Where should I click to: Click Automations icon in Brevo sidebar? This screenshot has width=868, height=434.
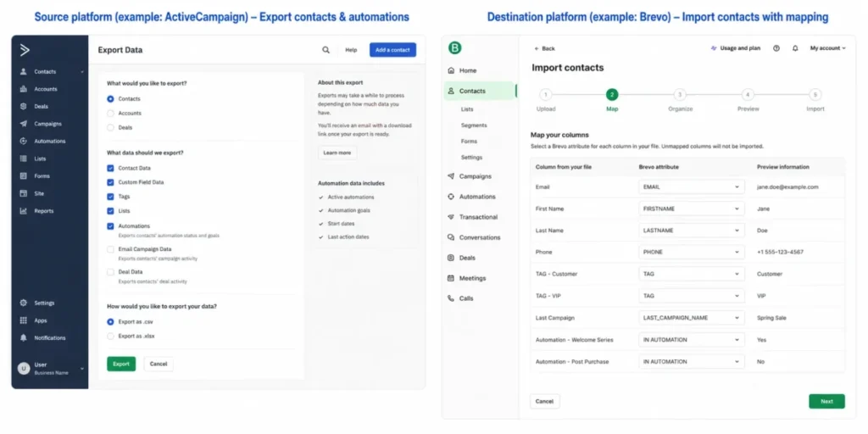point(451,197)
